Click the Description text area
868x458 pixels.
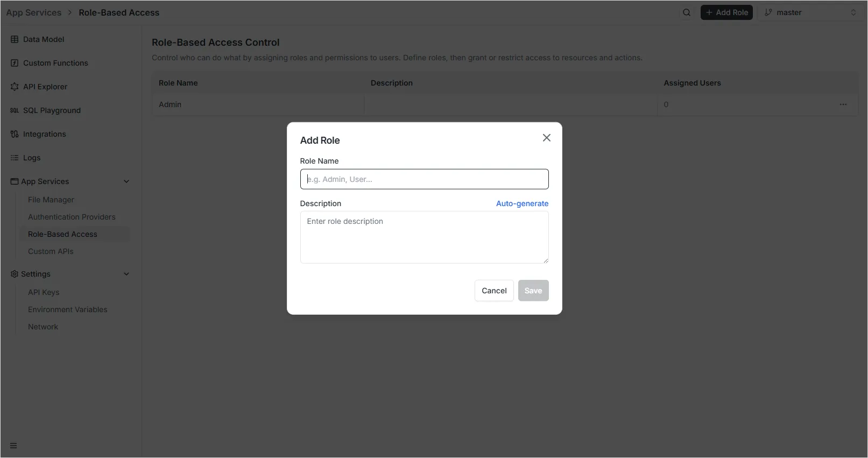coord(424,237)
